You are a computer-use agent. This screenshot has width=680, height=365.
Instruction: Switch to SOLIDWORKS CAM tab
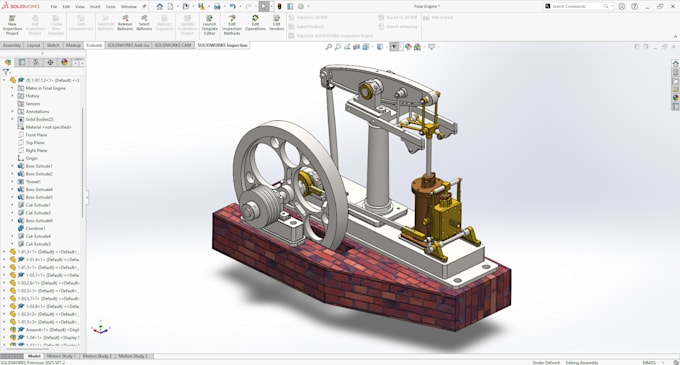click(x=173, y=45)
